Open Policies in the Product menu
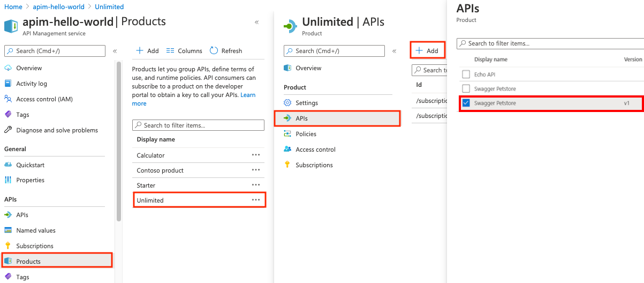Viewport: 644px width, 283px height. [x=306, y=134]
